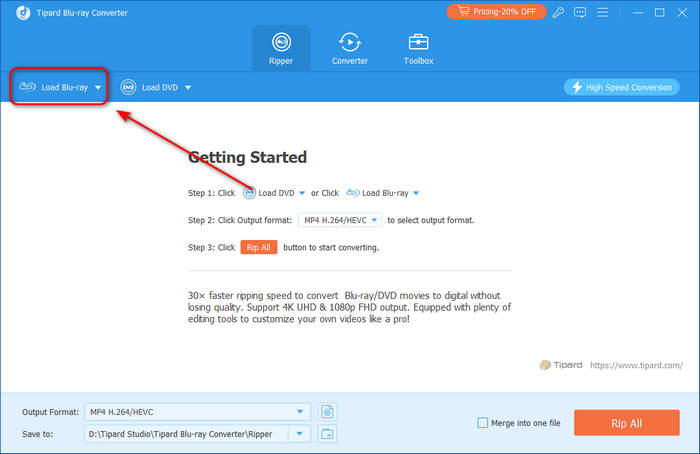Expand the Load Blu-ray arrow in Step 1
Image resolution: width=700 pixels, height=454 pixels.
pos(416,193)
